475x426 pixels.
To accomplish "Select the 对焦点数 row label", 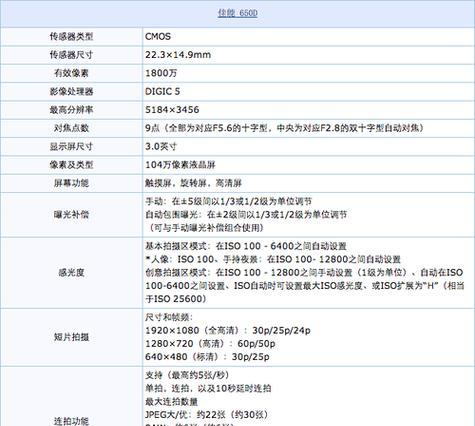I will [x=71, y=128].
